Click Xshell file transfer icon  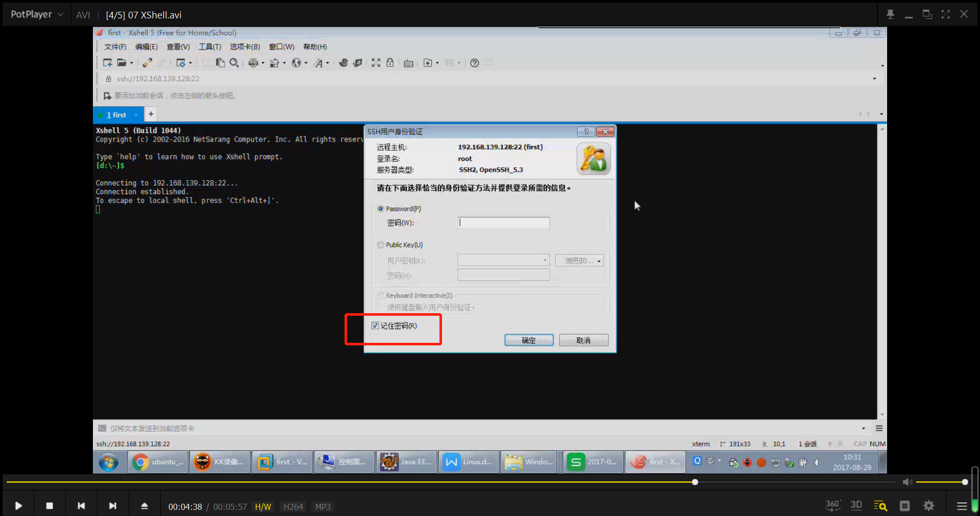click(x=275, y=62)
